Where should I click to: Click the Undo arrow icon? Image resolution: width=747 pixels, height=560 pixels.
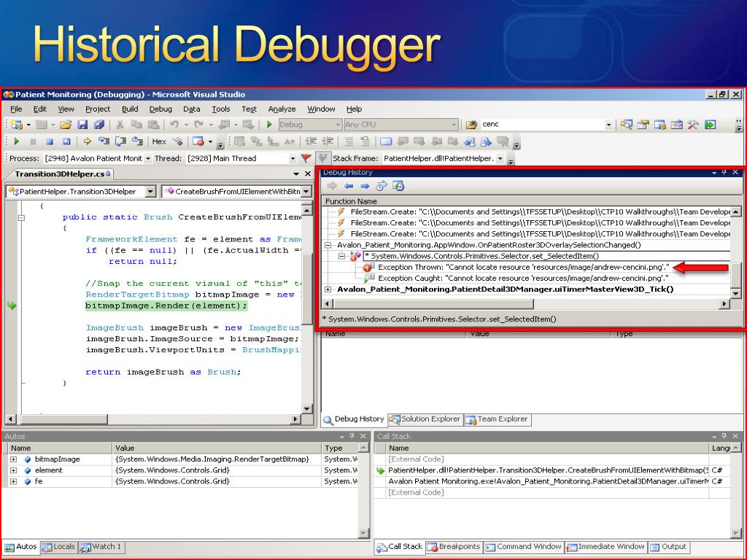pyautogui.click(x=174, y=125)
